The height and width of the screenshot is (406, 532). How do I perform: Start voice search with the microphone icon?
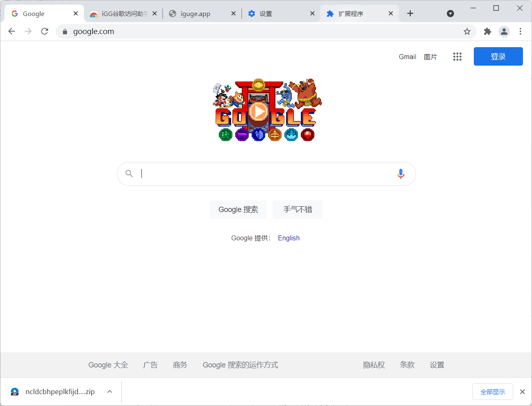[x=400, y=173]
